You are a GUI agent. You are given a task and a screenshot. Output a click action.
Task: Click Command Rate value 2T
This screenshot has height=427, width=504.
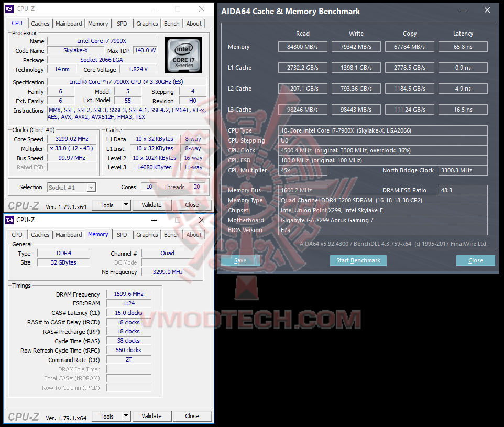click(128, 359)
